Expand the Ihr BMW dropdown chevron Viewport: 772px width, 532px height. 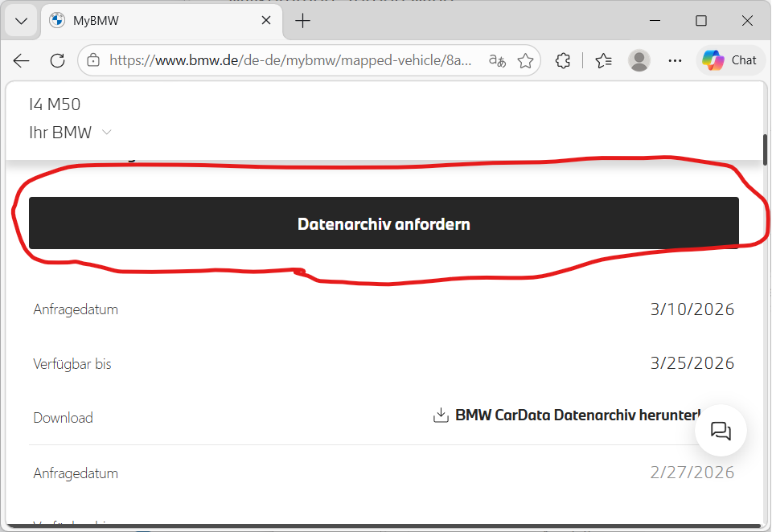107,133
